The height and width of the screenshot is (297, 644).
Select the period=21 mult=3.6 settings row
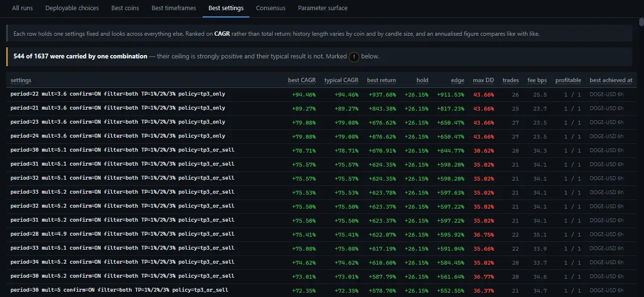[x=321, y=109]
